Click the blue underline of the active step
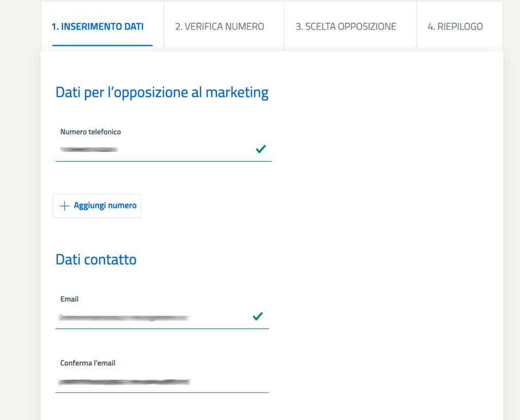Screen dimensions: 520x420 click(x=102, y=44)
